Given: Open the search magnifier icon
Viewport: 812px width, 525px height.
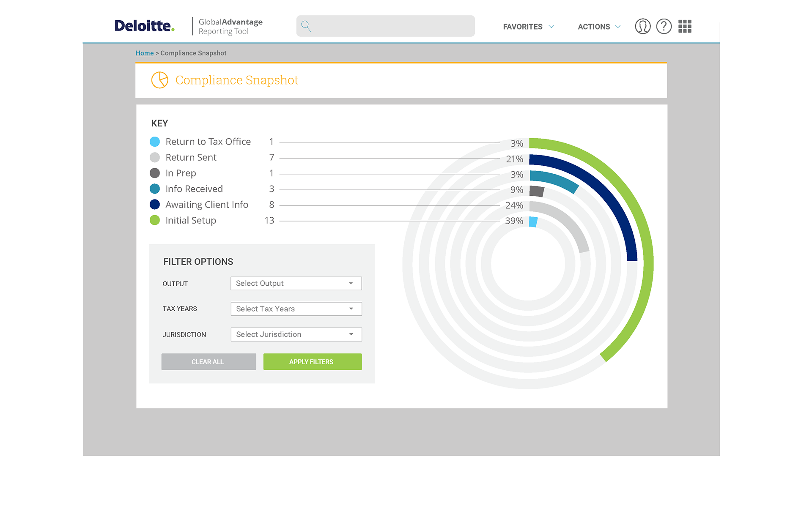Looking at the screenshot, I should coord(306,26).
